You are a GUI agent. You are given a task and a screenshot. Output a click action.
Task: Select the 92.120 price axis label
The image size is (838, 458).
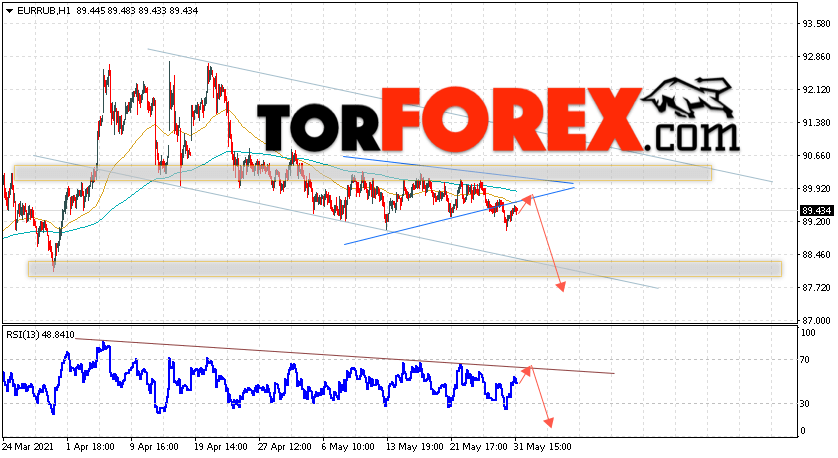(x=816, y=90)
